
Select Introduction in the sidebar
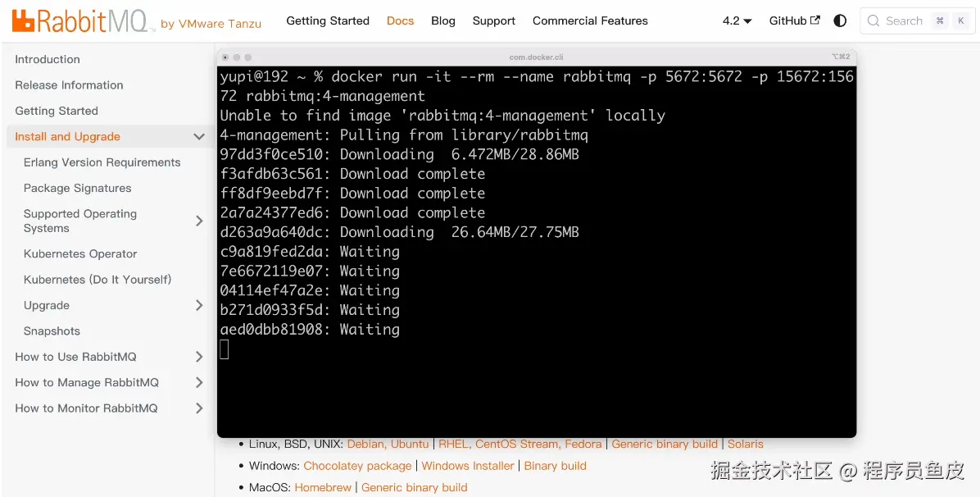[x=48, y=60]
